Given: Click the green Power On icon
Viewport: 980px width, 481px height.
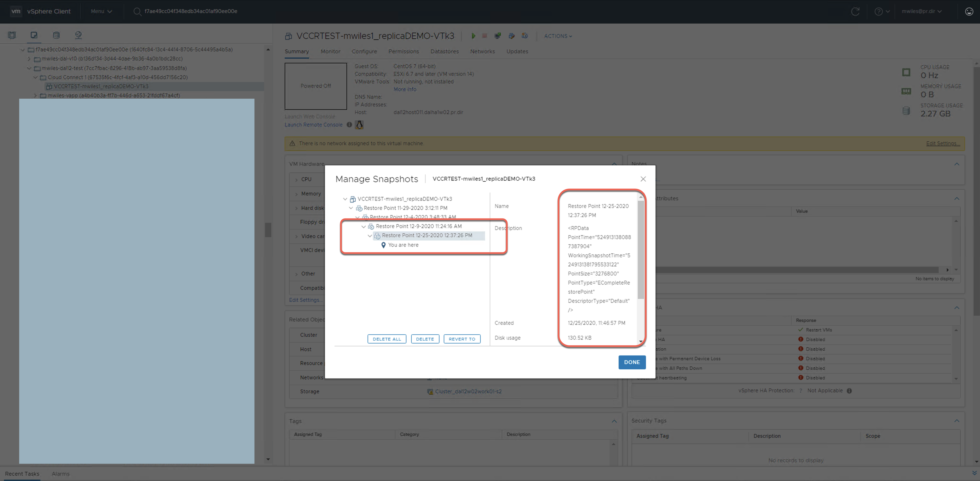Looking at the screenshot, I should coord(473,36).
